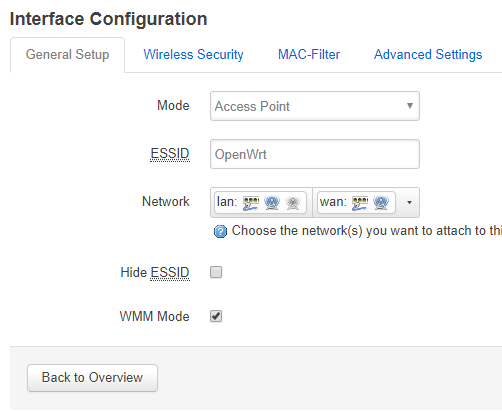
Task: Go to the Advanced Settings tab
Action: [x=428, y=55]
